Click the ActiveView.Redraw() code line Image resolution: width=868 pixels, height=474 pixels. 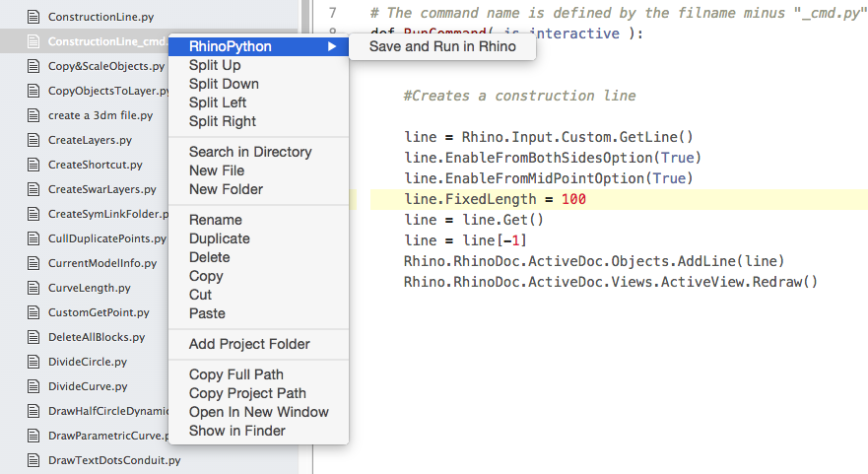click(610, 283)
